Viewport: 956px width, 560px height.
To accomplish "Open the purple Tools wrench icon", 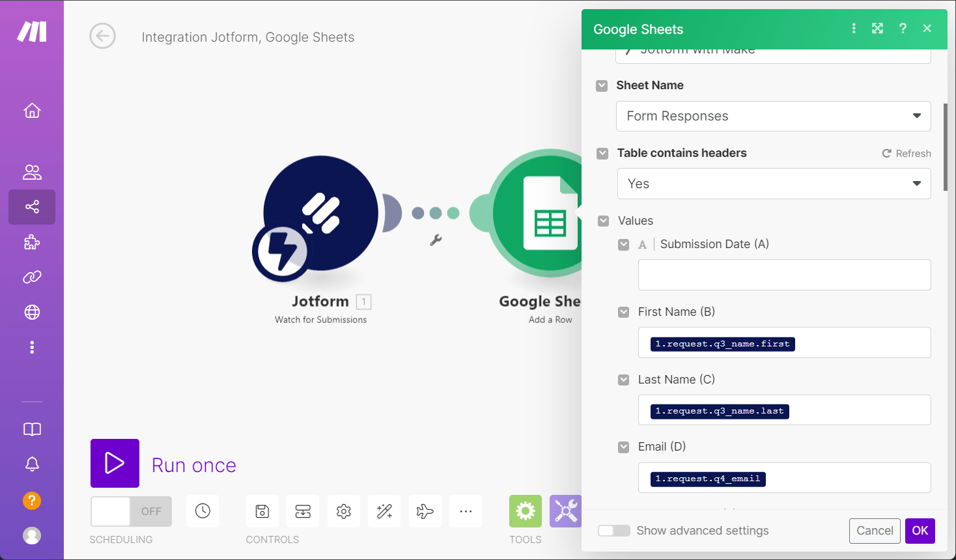I will coord(565,511).
